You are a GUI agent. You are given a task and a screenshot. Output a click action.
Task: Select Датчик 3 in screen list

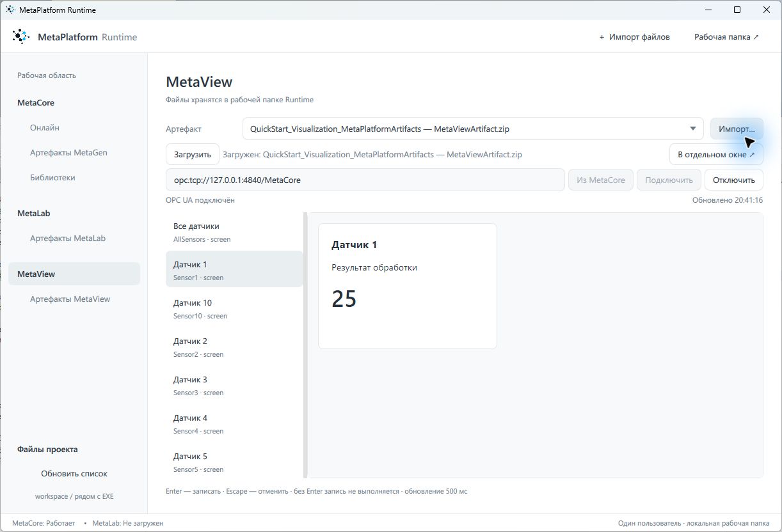234,385
